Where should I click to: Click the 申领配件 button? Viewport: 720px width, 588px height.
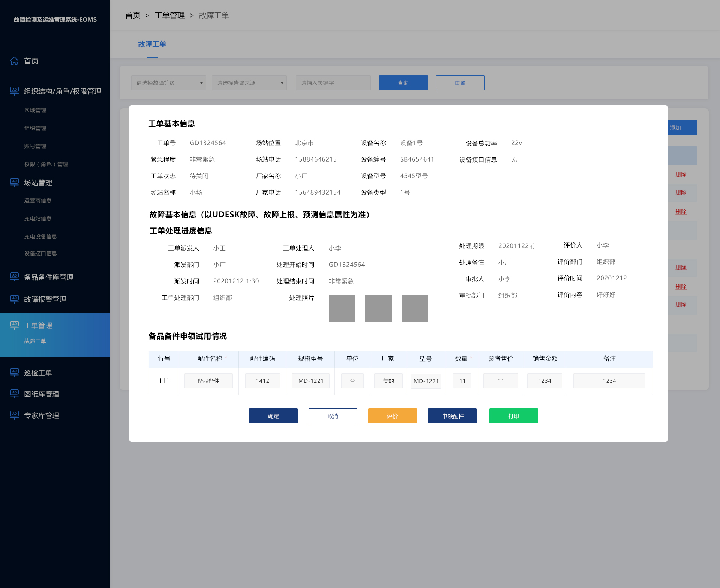(452, 416)
